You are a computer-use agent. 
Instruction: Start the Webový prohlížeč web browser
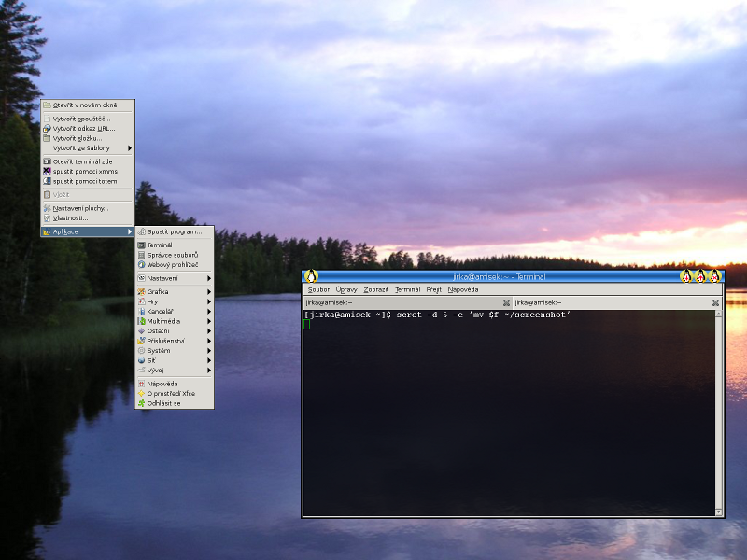[172, 264]
